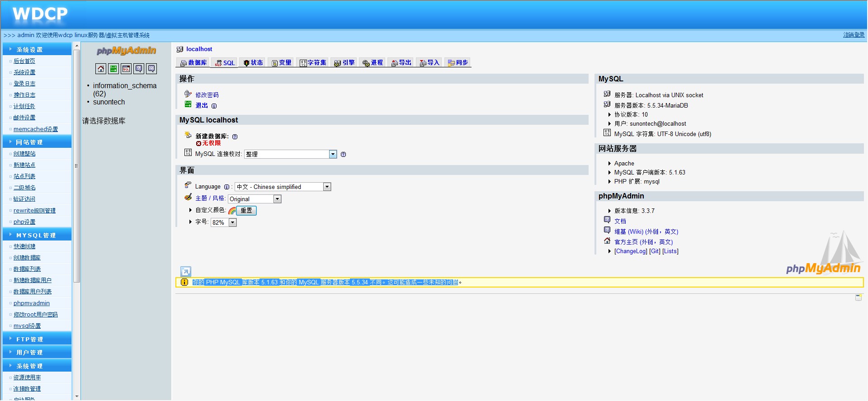Switch to the 数据库 tab
Viewport: 868px width, 401px height.
193,63
